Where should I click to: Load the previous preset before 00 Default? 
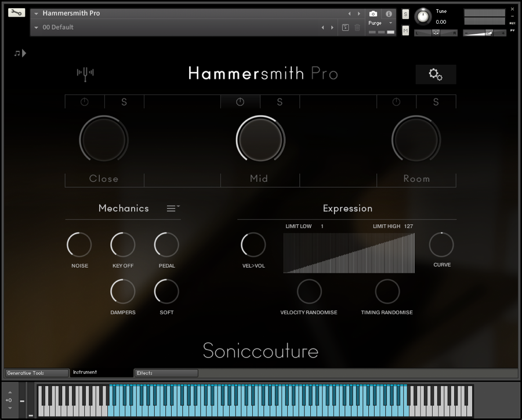322,28
